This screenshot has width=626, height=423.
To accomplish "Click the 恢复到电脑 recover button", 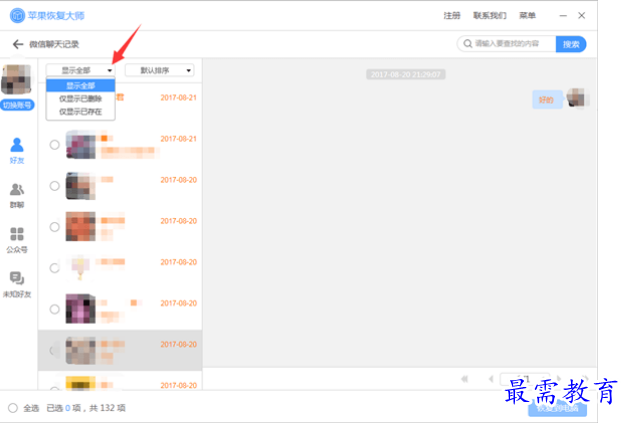I will pyautogui.click(x=557, y=408).
